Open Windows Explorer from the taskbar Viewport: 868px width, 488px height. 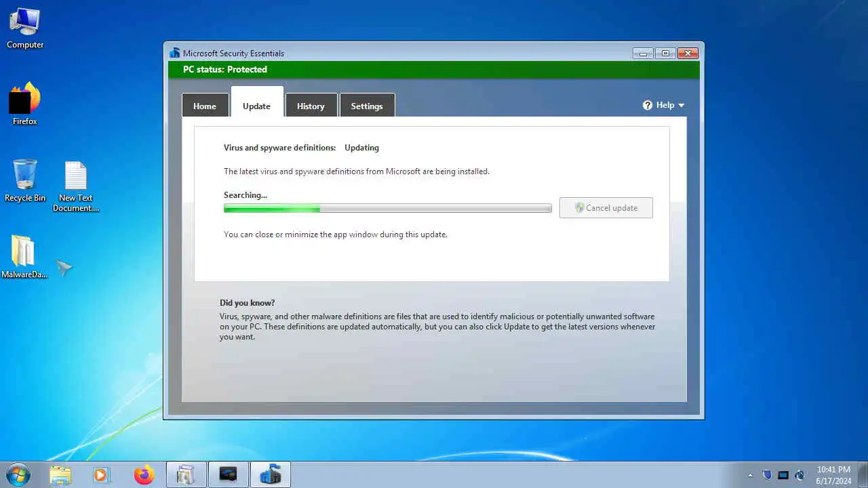coord(60,475)
